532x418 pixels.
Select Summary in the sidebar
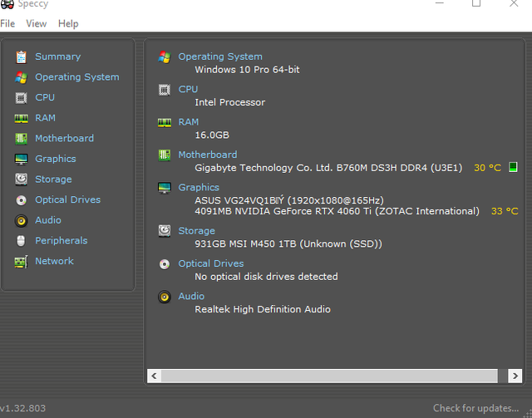(x=58, y=57)
